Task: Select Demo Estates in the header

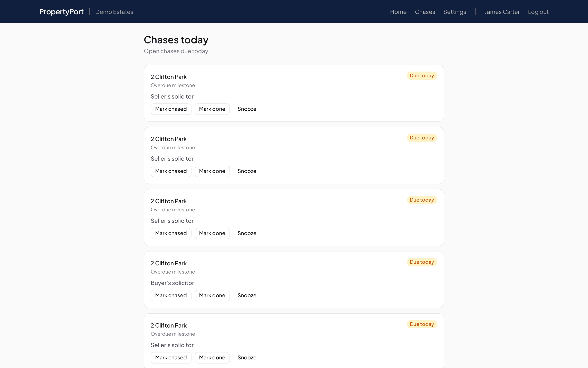Action: (x=114, y=12)
